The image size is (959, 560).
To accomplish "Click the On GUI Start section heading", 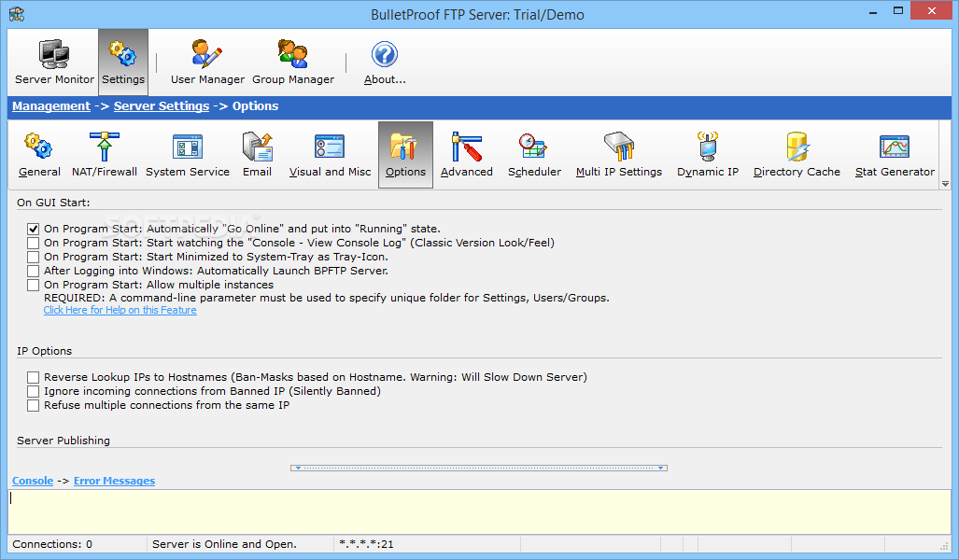I will (53, 203).
